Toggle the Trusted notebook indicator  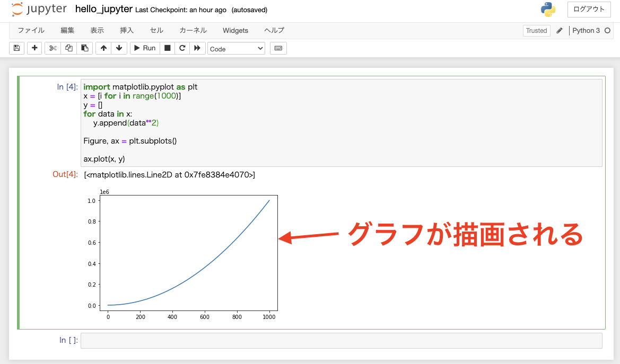click(x=537, y=30)
